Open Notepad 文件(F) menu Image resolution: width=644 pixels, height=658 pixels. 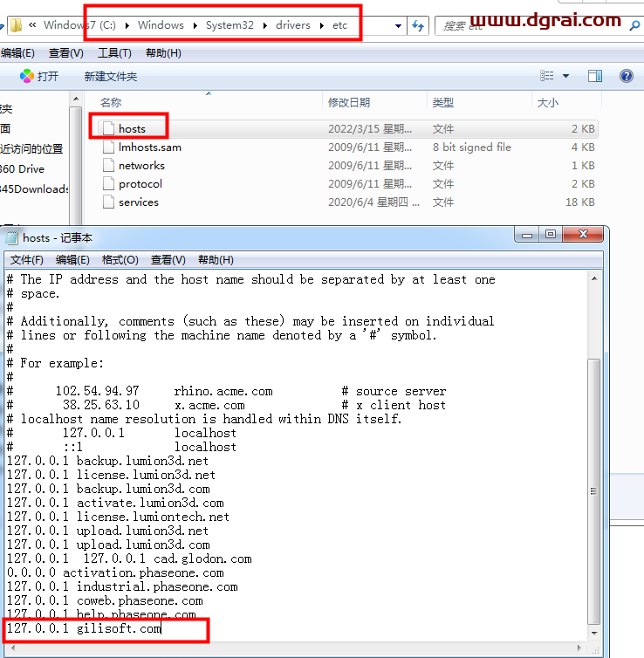26,260
